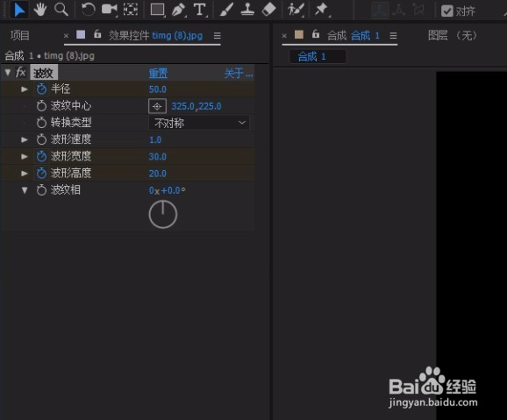
Task: Expand the 波形速度 property
Action: pyautogui.click(x=25, y=139)
